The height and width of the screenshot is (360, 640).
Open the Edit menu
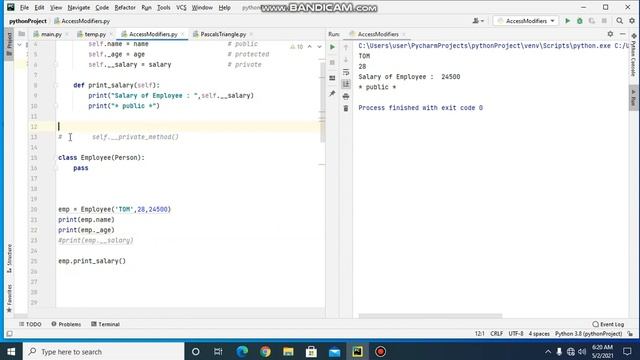tap(39, 7)
